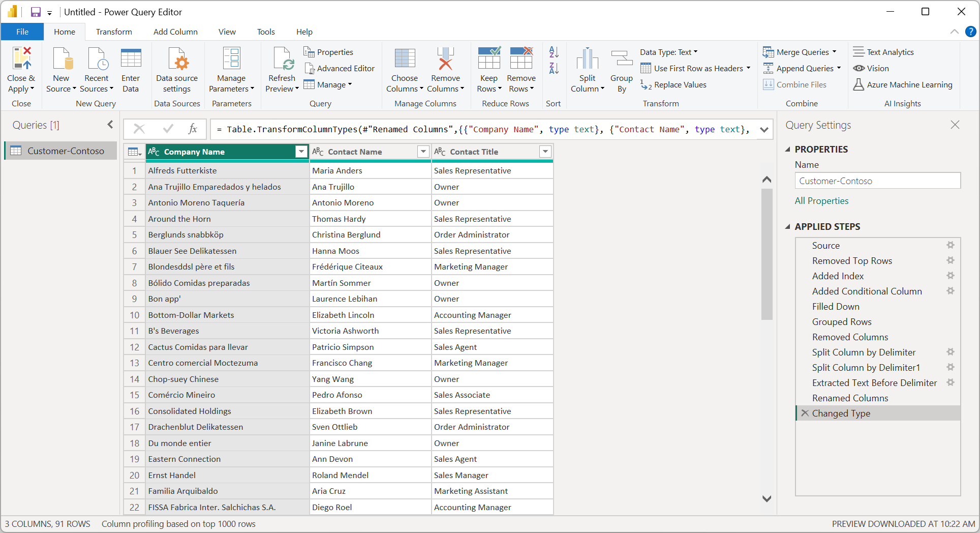Click the Close & Apply icon
980x533 pixels.
tap(21, 59)
